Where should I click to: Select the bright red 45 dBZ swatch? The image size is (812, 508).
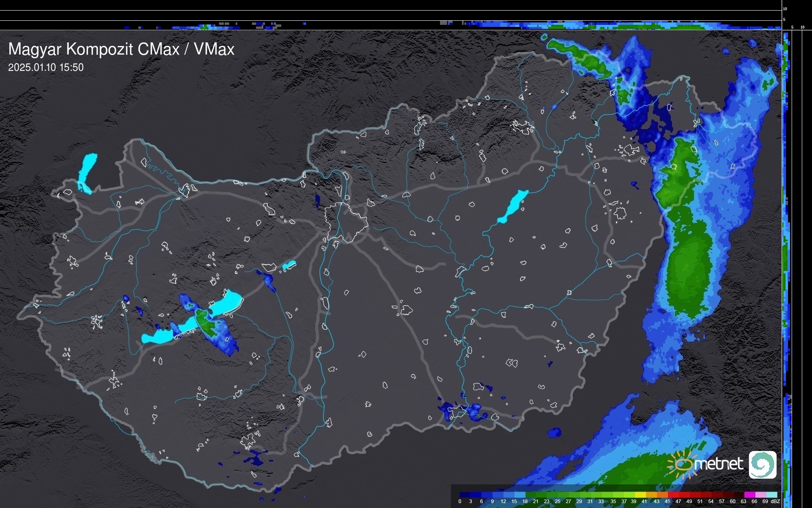coord(672,495)
